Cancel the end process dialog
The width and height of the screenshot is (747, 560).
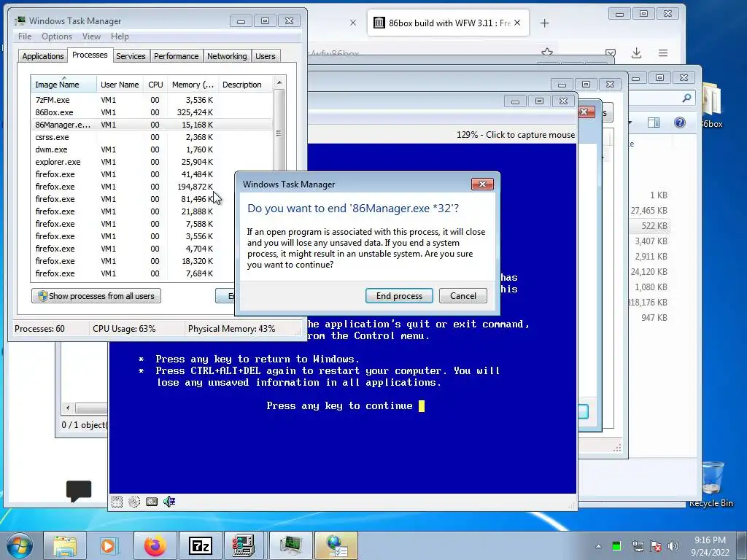point(463,296)
